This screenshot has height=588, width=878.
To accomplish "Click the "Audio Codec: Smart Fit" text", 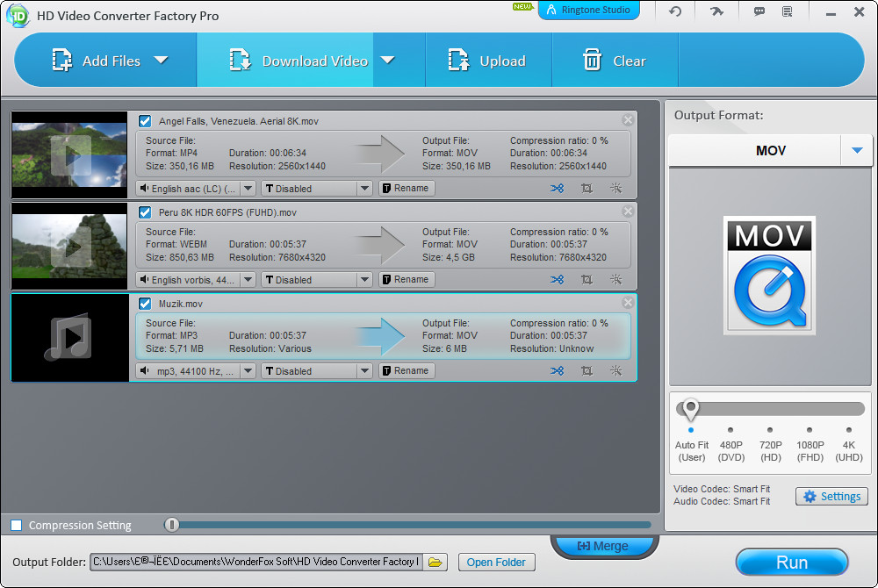I will (x=722, y=501).
